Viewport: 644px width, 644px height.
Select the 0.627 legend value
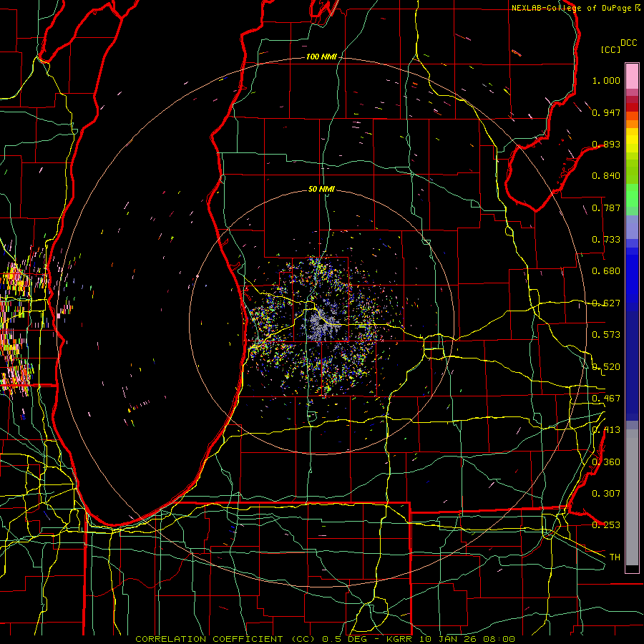[606, 303]
